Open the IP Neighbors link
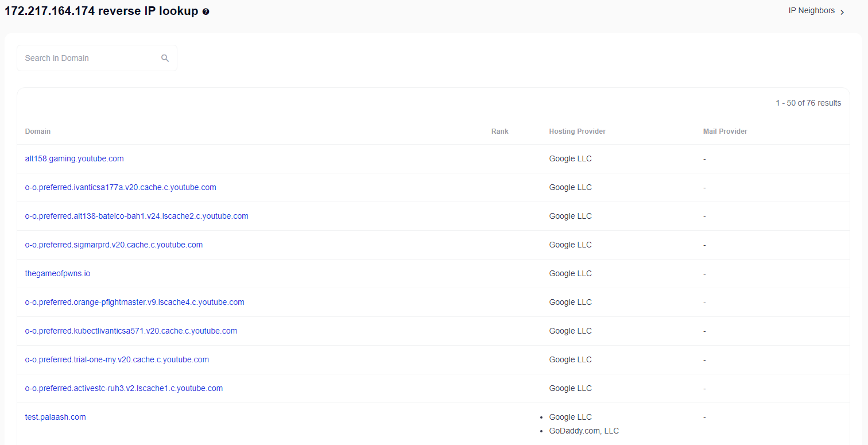Screen dimensions: 868x445 (x=811, y=11)
